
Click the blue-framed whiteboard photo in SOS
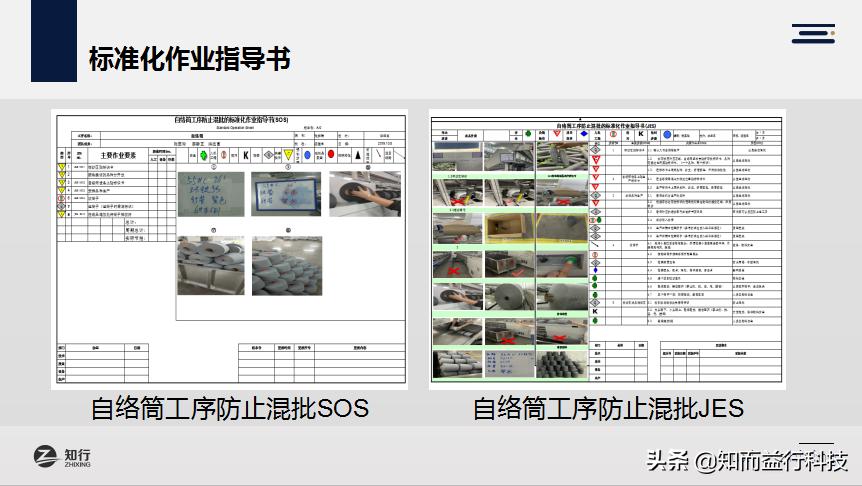point(286,194)
